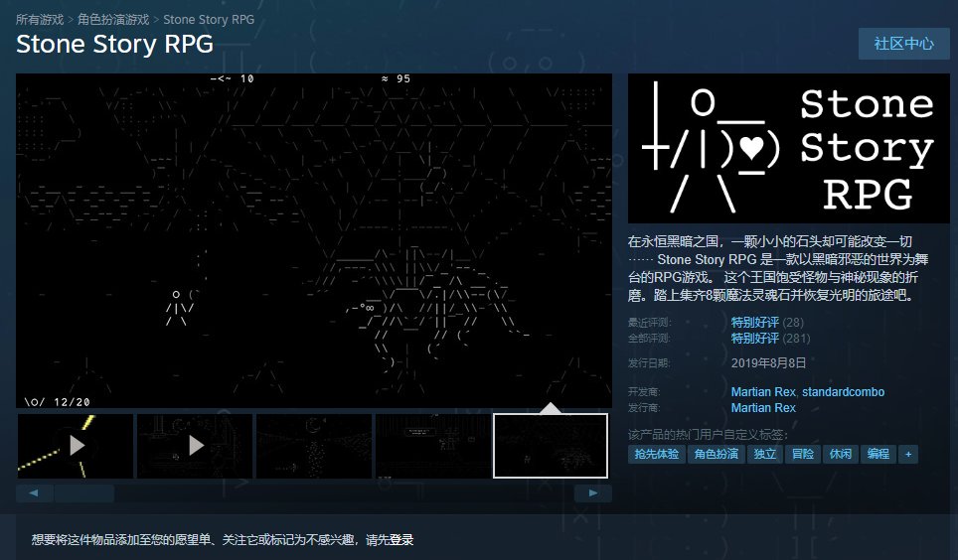Click the plus button to add tags
The width and height of the screenshot is (958, 560).
908,454
